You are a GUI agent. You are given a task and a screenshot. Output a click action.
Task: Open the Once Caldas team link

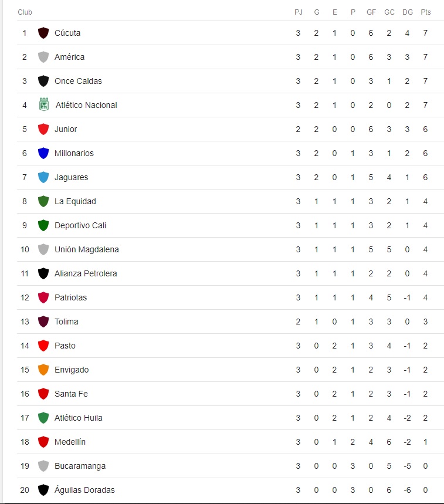point(78,81)
